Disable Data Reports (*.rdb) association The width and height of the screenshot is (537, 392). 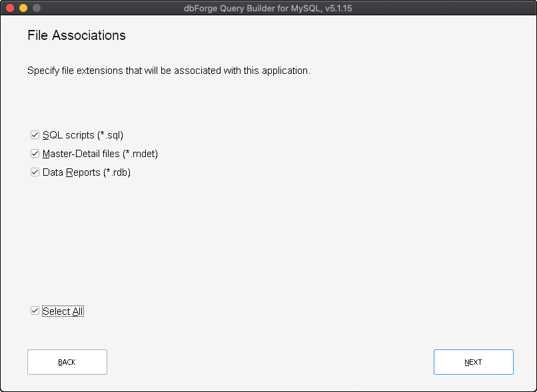[x=35, y=172]
